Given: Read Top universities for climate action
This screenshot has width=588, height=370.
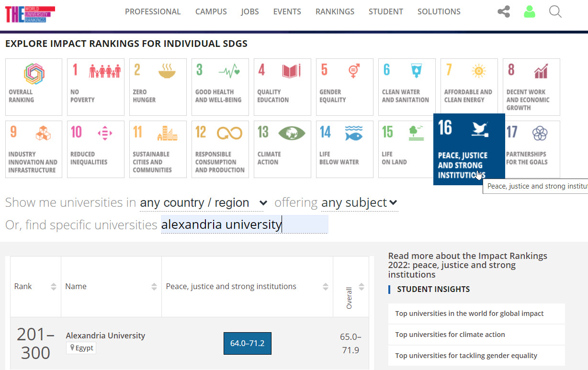Looking at the screenshot, I should click(450, 335).
